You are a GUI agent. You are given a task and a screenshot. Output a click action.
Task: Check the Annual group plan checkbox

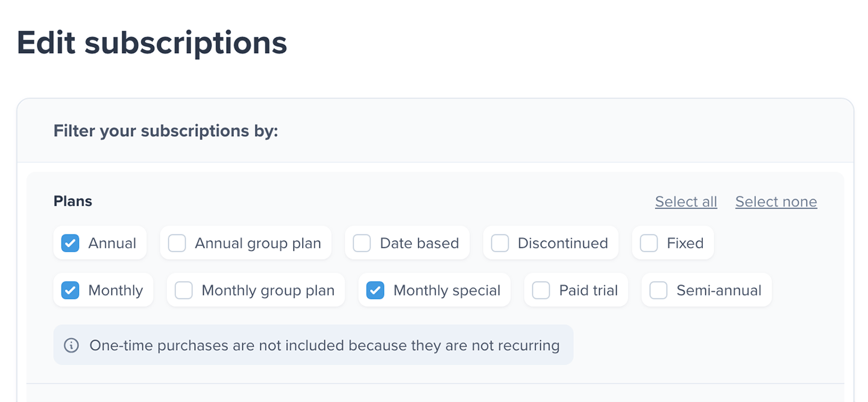177,243
